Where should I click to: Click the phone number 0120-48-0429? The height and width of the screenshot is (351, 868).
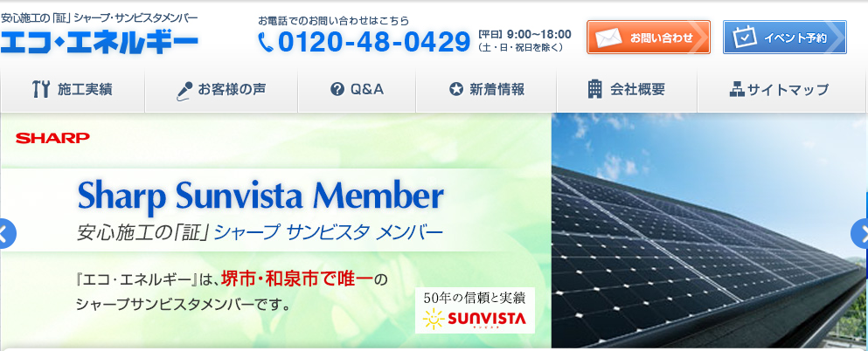tap(373, 43)
